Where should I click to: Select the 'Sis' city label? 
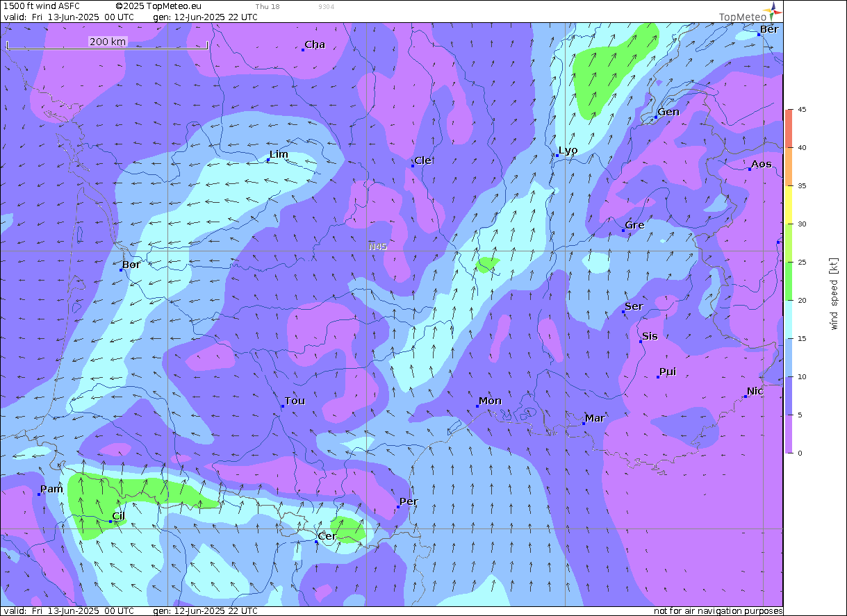650,336
